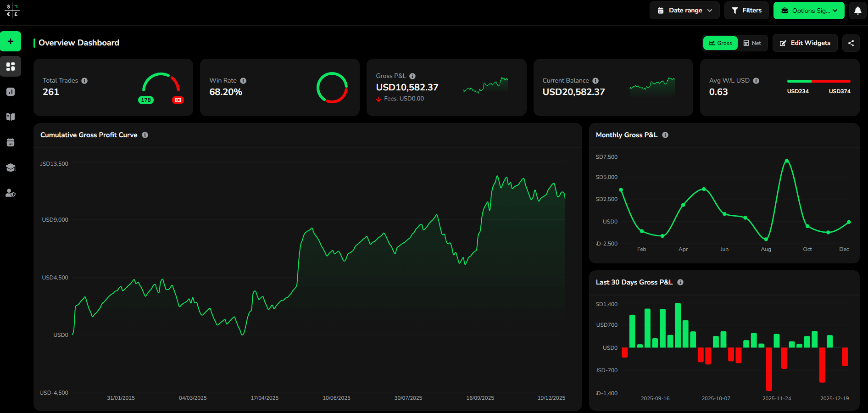This screenshot has height=413, width=868.
Task: Click the share icon next to Edit Widgets
Action: (851, 43)
